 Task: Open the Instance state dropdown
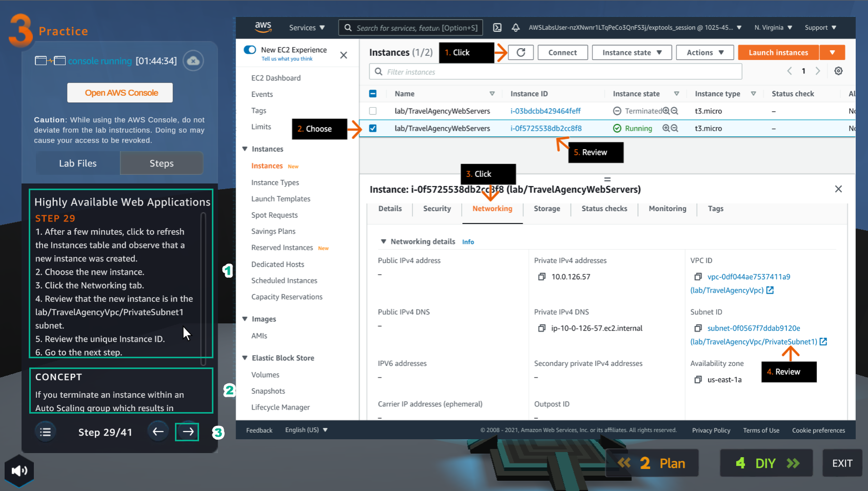pos(632,52)
